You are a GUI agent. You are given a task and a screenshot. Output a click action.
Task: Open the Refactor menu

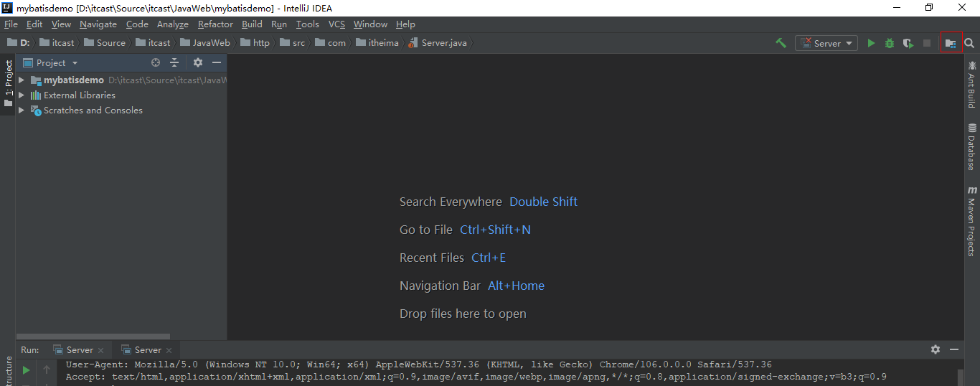pyautogui.click(x=215, y=24)
